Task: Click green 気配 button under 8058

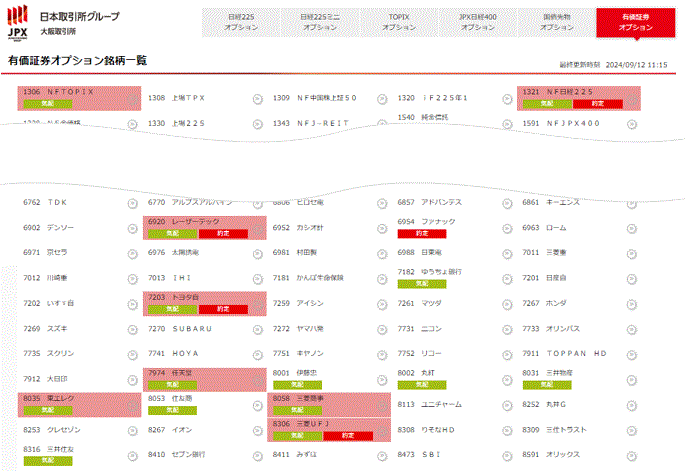Action: (298, 411)
